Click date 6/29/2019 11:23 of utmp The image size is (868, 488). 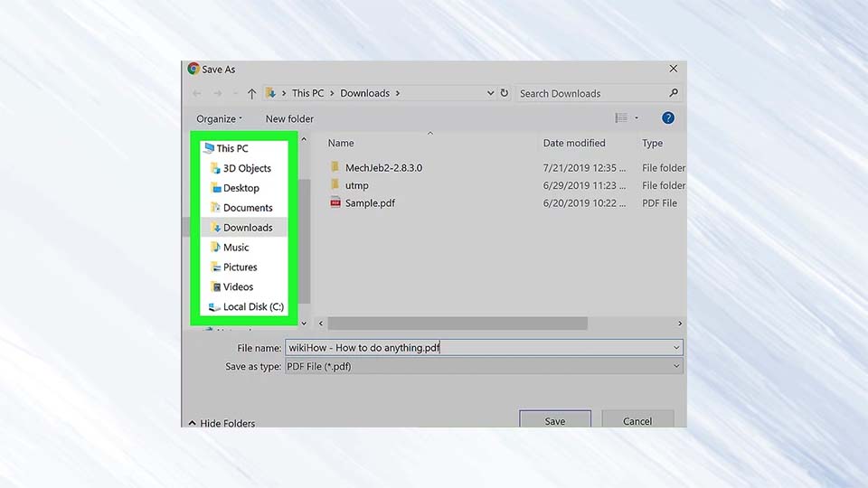[x=584, y=185]
